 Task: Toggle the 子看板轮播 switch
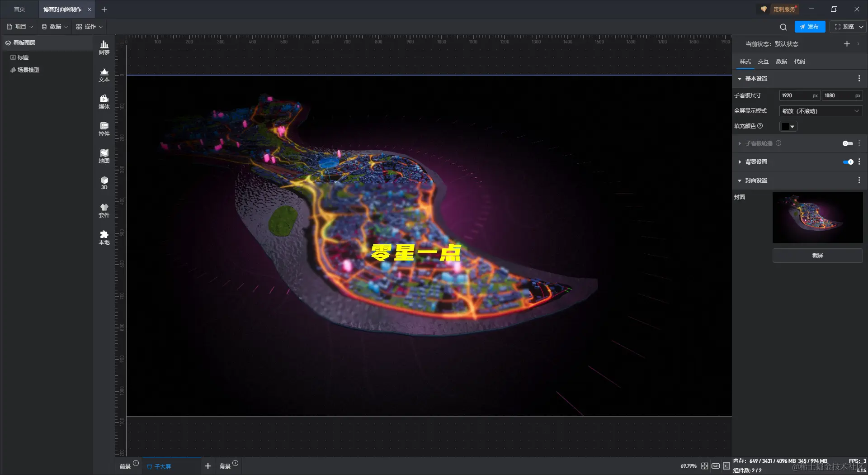[848, 143]
